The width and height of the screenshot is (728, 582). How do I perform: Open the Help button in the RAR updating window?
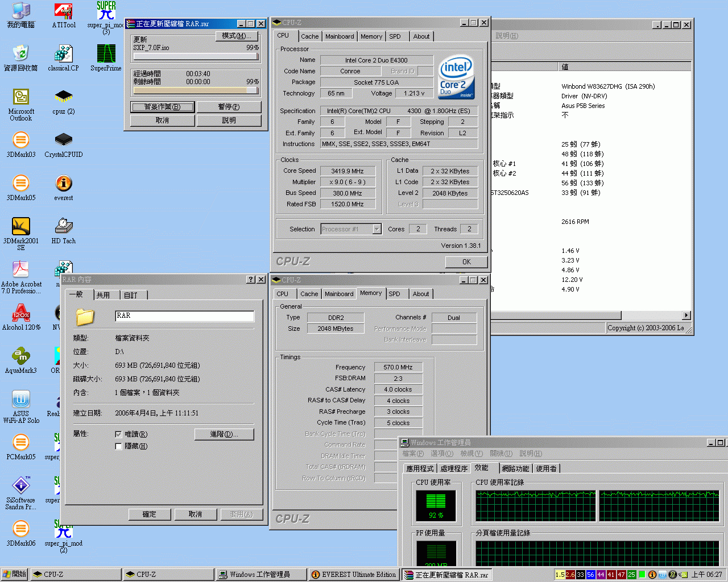click(x=229, y=120)
